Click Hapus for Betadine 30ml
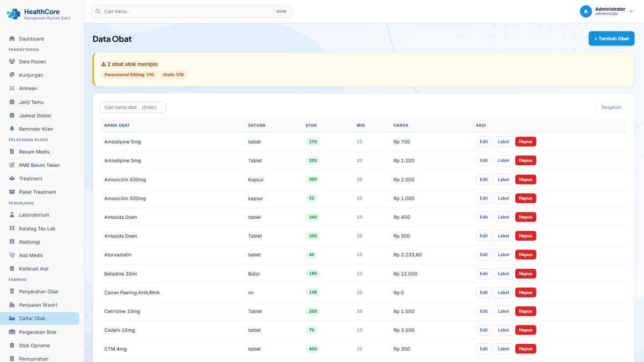644x362 pixels. click(525, 274)
